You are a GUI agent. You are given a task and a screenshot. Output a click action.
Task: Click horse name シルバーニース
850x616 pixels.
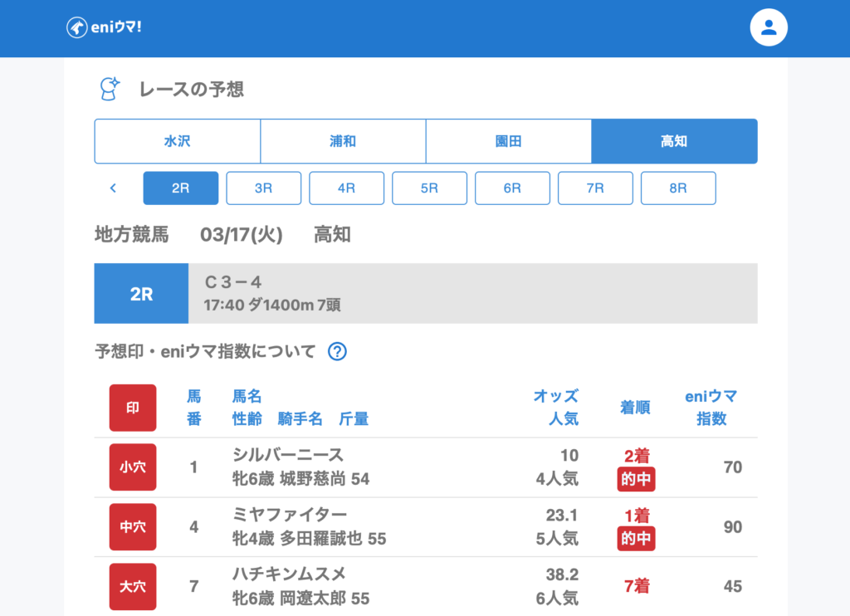(x=288, y=455)
